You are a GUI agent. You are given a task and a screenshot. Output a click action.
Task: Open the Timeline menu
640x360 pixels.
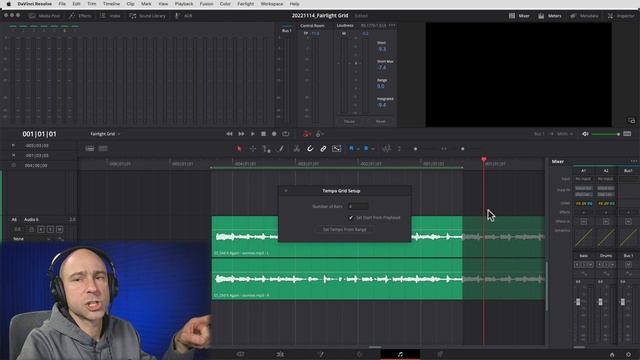point(111,4)
